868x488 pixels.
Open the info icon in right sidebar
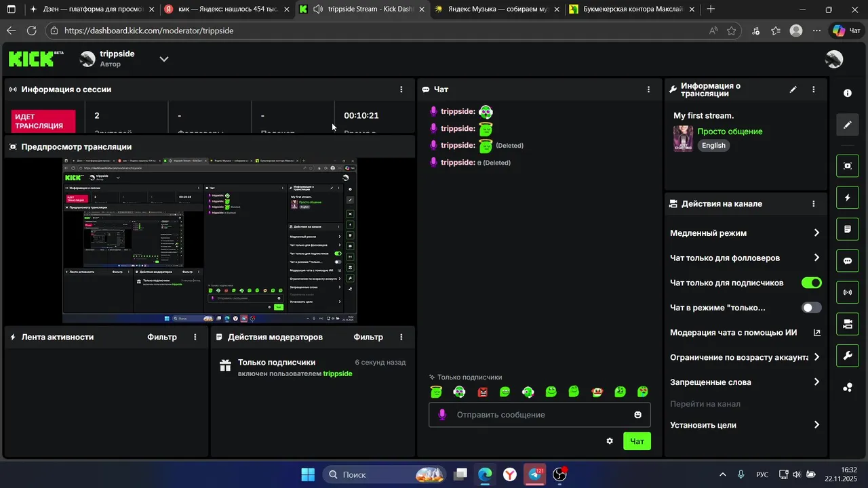[848, 93]
